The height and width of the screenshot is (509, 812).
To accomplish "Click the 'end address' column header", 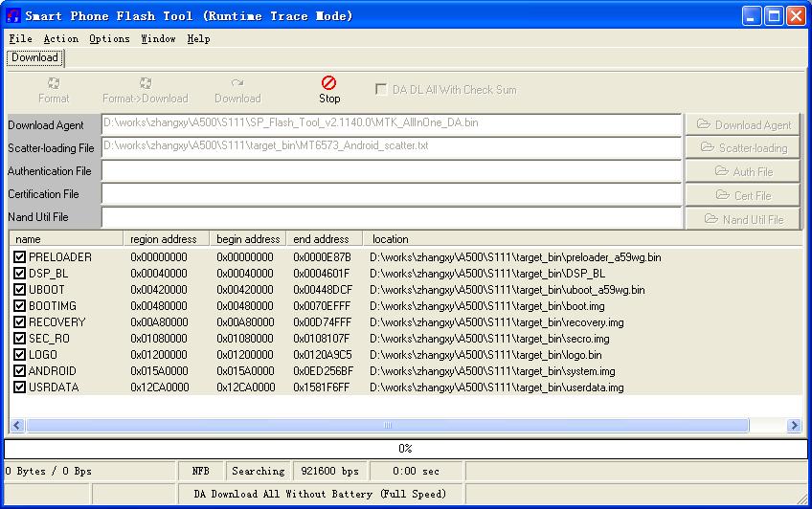I will (x=325, y=239).
